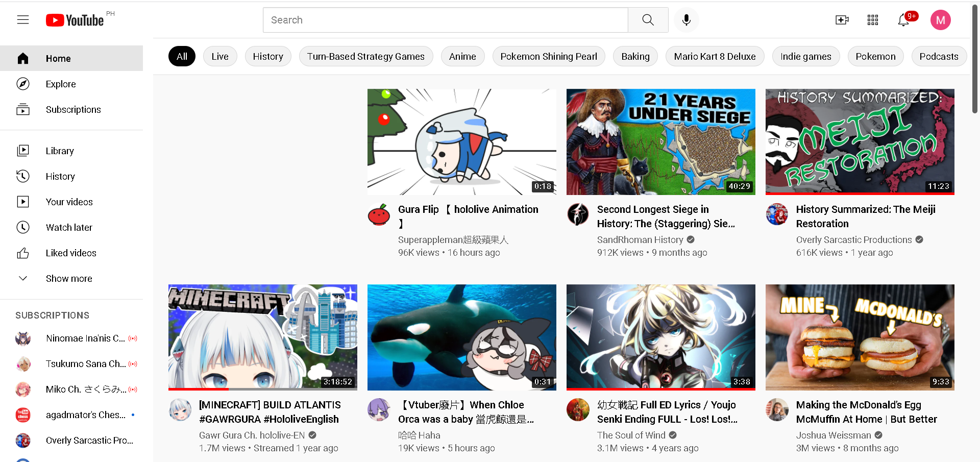Screen dimensions: 980x462
Task: Open Overly Sarcastic Productions link under Meiji video
Action: point(854,240)
